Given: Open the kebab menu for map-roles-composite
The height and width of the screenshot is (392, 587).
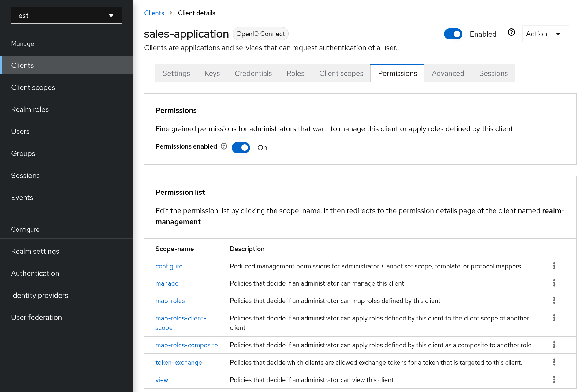Looking at the screenshot, I should coord(554,345).
